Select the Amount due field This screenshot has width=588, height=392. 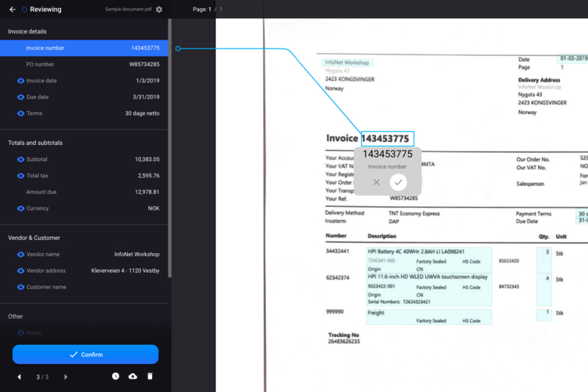pyautogui.click(x=84, y=192)
